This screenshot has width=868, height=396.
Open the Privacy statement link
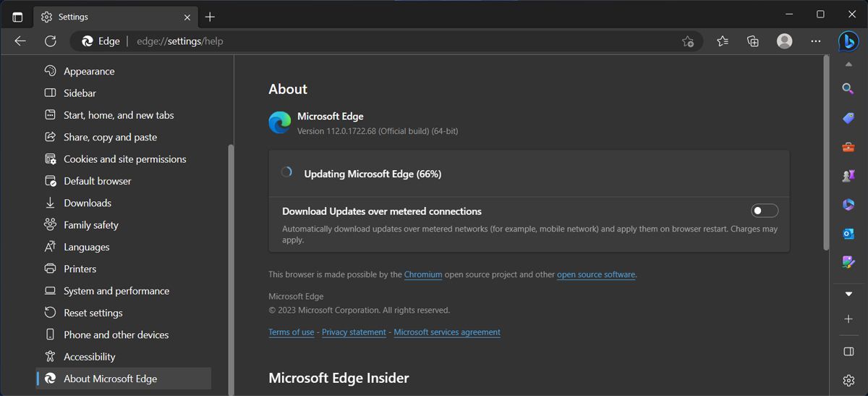pyautogui.click(x=354, y=332)
